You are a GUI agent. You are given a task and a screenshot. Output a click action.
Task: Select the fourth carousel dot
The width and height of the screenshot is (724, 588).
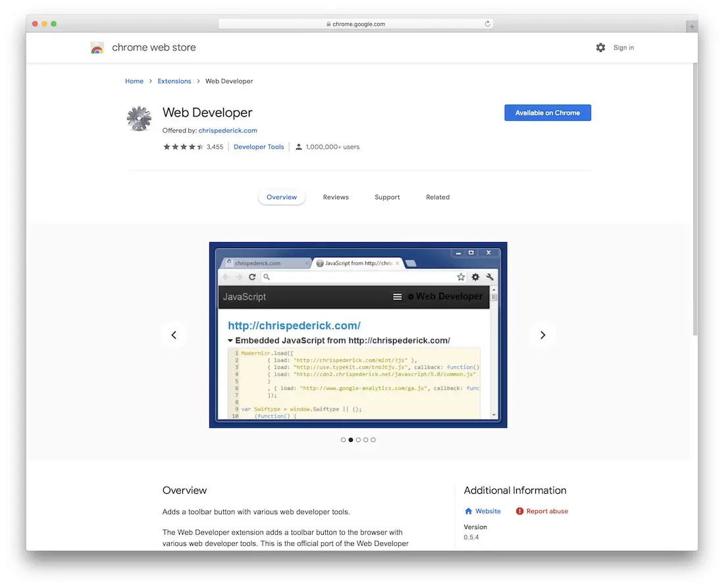coord(366,440)
